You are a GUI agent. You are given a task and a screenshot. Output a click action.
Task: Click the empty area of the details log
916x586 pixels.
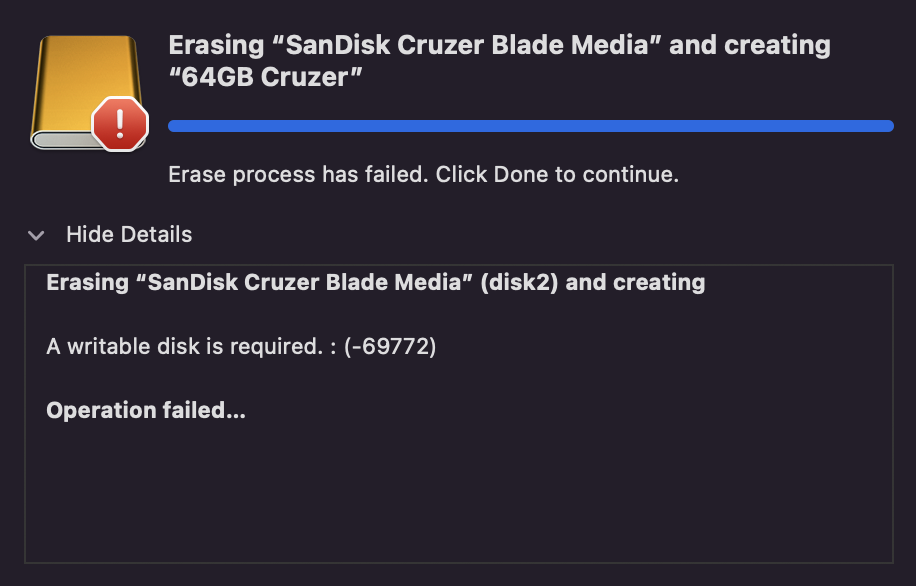(458, 490)
